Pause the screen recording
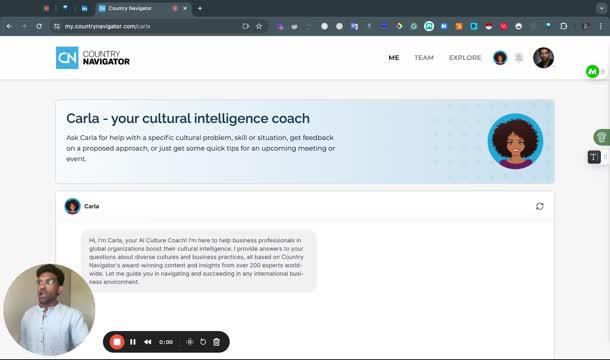Screen dimensions: 610x360 tap(133, 342)
